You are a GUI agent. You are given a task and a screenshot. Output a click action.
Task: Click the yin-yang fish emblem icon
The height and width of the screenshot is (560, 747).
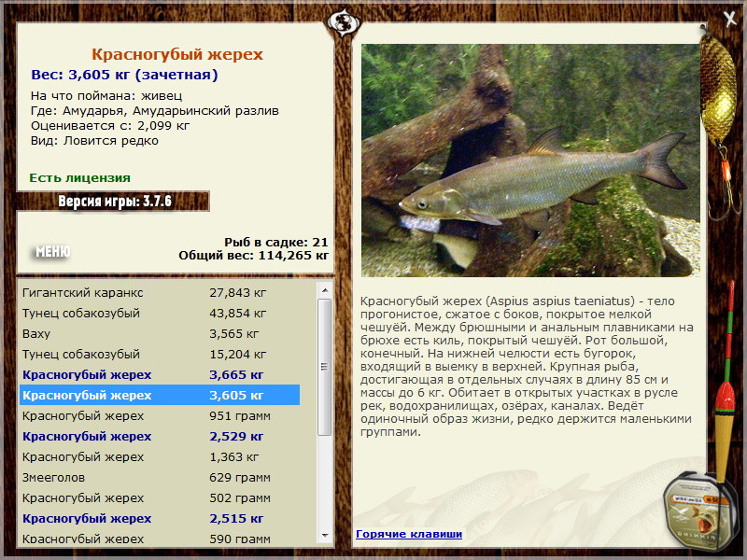click(x=344, y=21)
